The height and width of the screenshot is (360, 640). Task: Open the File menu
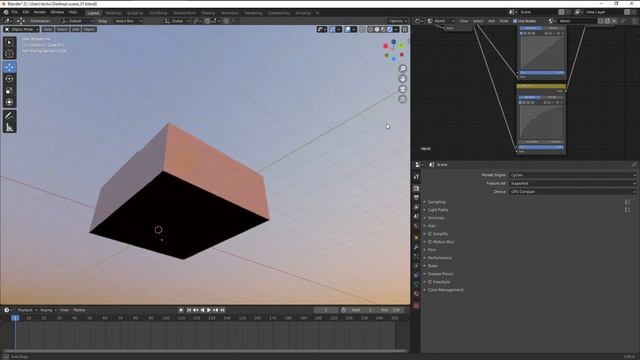15,12
